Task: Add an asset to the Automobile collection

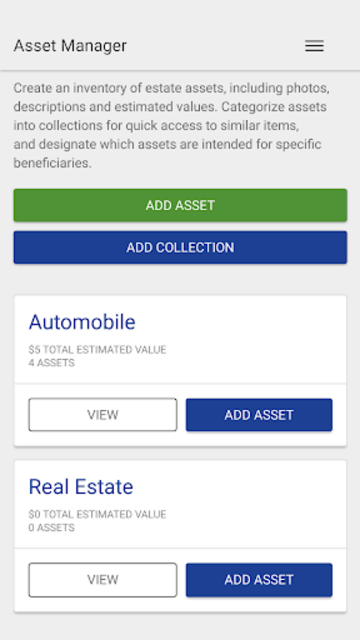Action: (x=259, y=415)
